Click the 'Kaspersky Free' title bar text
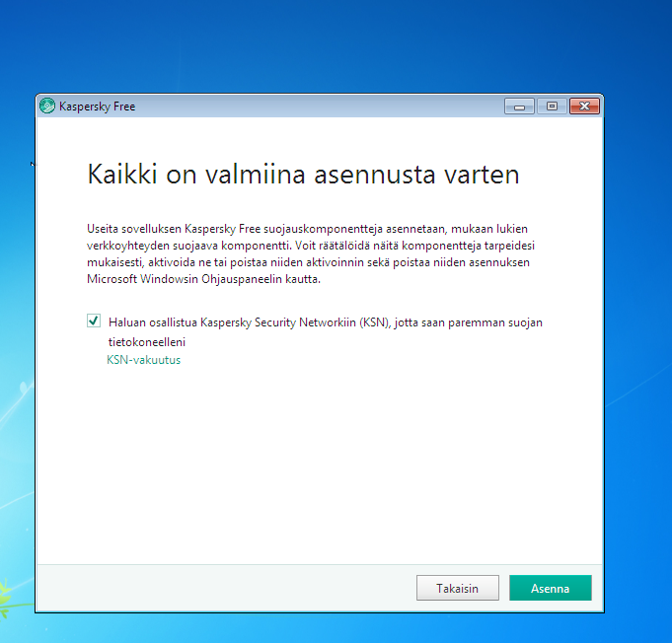The image size is (672, 643). [98, 107]
